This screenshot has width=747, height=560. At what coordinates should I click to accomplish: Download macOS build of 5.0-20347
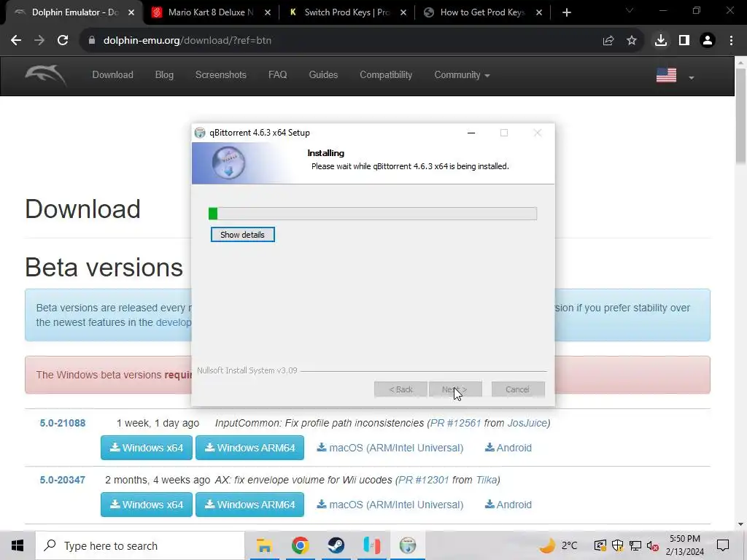(x=390, y=505)
